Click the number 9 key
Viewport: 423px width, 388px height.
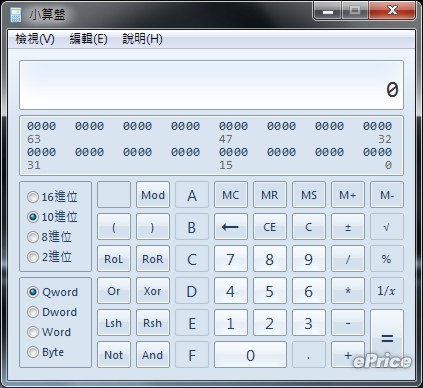[x=309, y=259]
